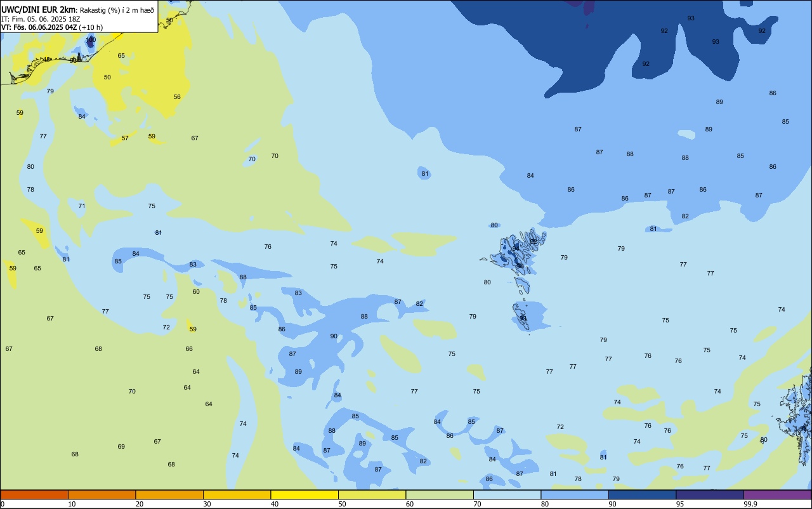Screen dimensions: 812x509
Task: Click the 69 humidity value on the map
Action: click(121, 447)
